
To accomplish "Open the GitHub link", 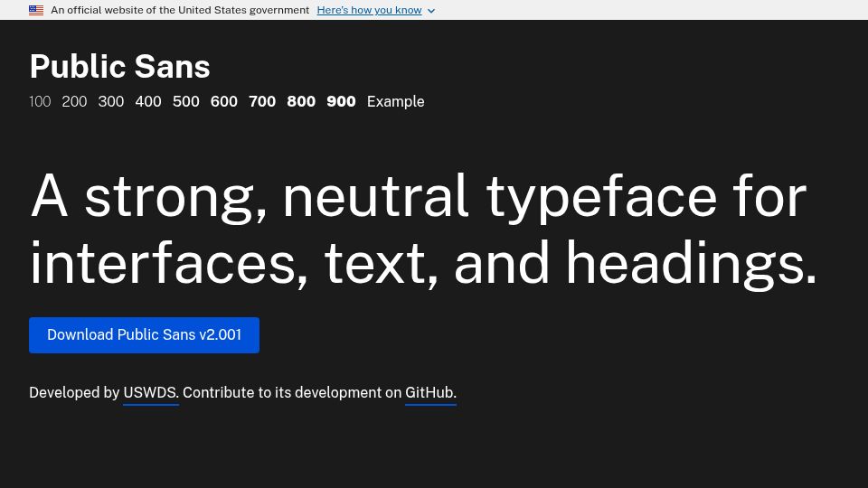I will pos(430,393).
